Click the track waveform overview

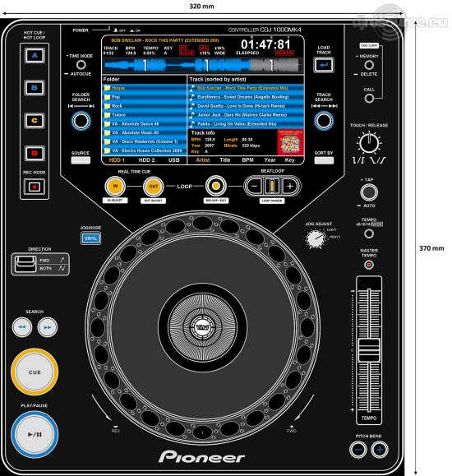click(x=203, y=65)
